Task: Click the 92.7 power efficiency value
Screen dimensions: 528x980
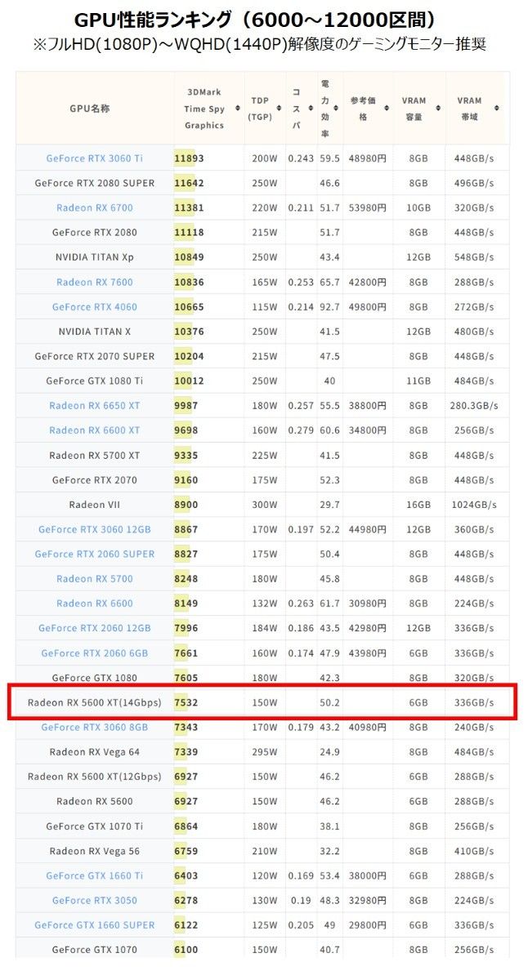Action: point(329,306)
